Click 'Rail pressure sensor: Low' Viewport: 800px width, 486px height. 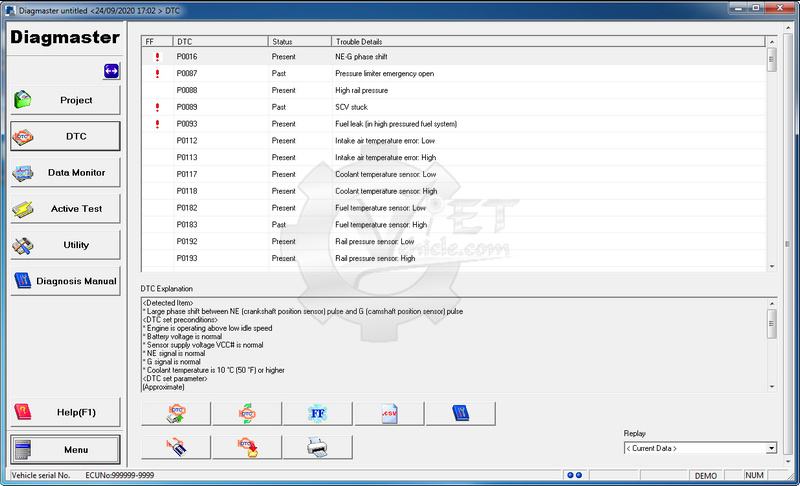click(374, 242)
